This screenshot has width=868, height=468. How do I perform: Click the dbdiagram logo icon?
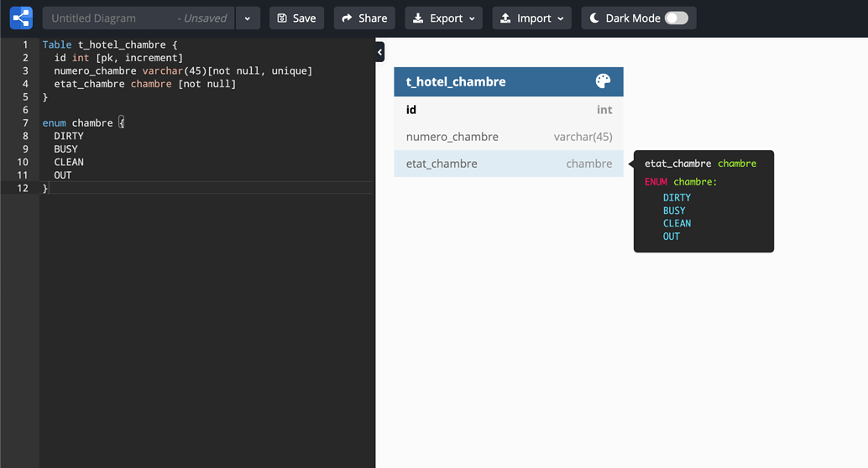(21, 18)
